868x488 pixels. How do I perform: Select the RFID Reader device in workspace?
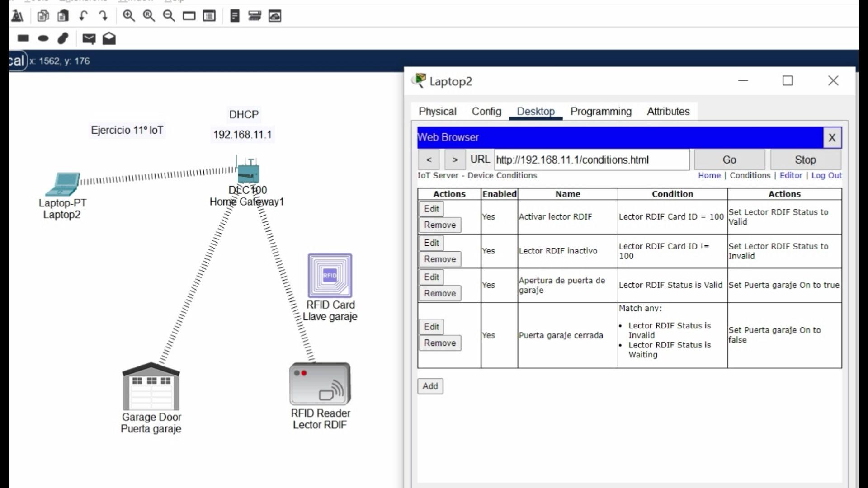coord(320,384)
